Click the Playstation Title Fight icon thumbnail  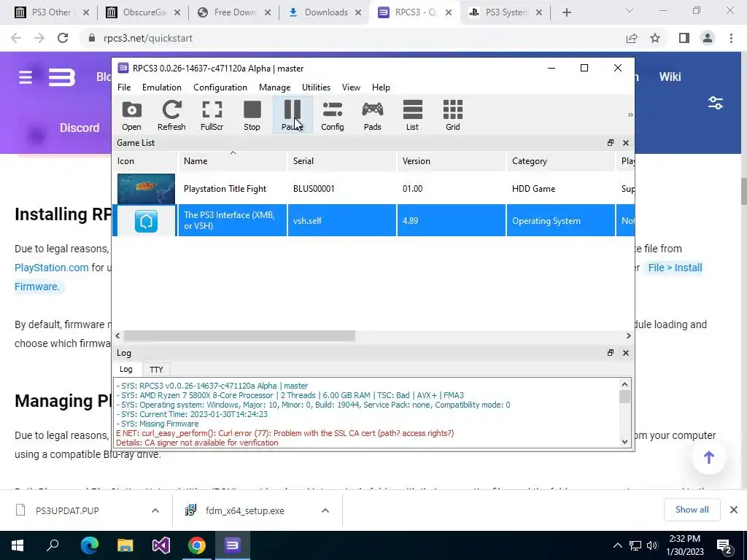[x=146, y=189]
